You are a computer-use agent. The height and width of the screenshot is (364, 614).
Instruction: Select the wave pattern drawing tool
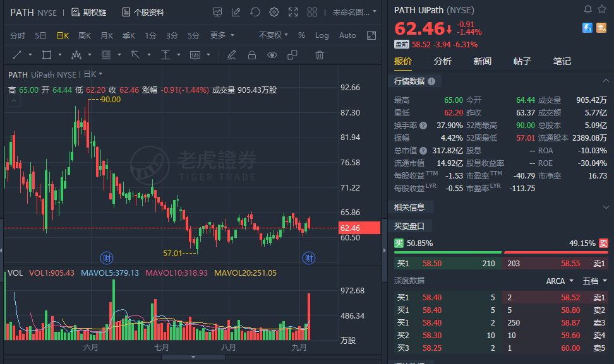pos(76,55)
